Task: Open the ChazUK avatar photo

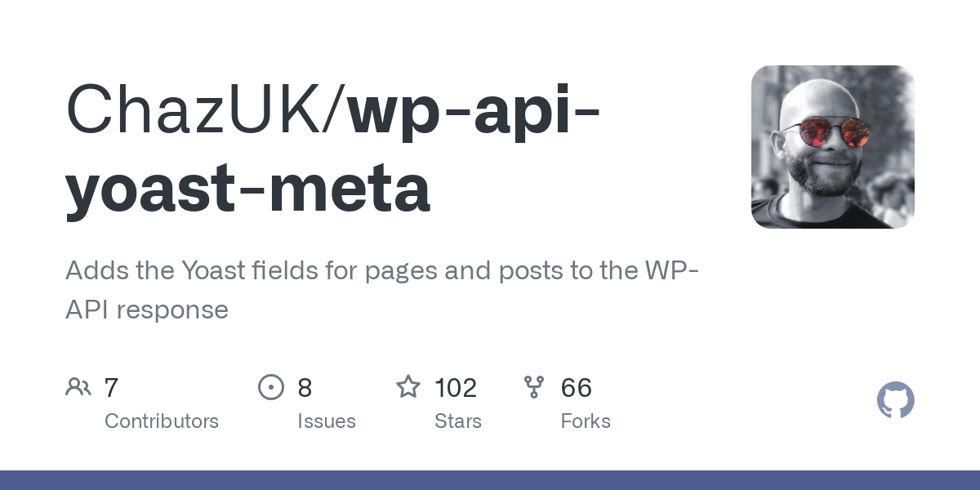Action: (833, 147)
